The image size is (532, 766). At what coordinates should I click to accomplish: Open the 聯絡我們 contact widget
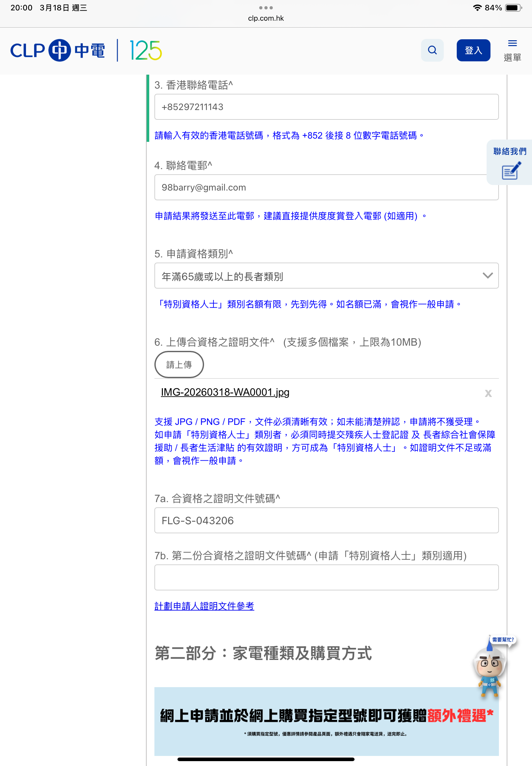pyautogui.click(x=509, y=162)
